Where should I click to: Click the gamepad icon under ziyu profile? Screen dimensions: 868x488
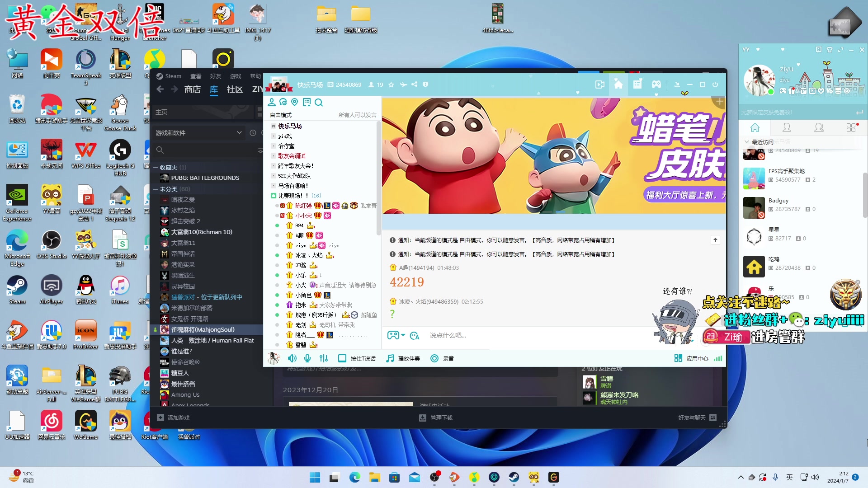(783, 91)
